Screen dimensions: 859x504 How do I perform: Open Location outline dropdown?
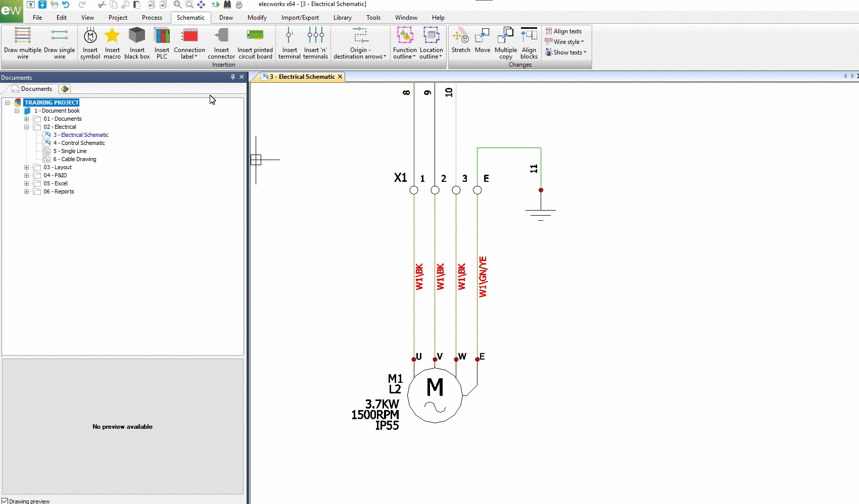click(x=431, y=53)
